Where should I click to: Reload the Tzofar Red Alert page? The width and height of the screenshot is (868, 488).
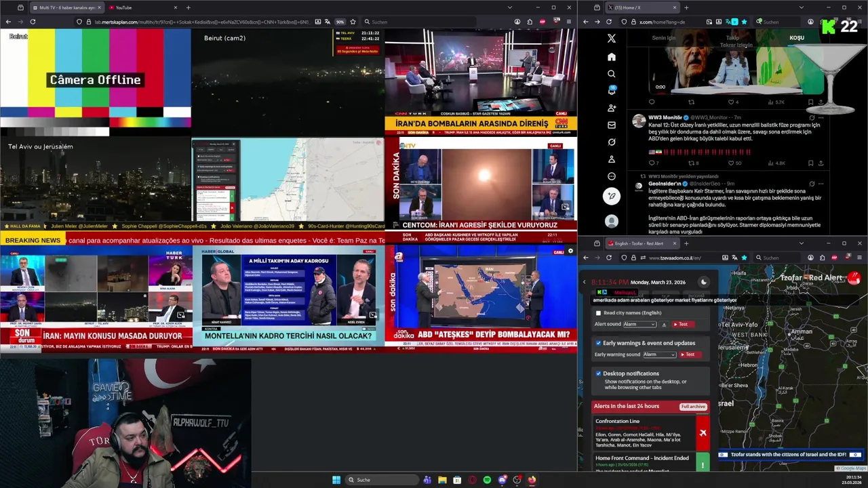[608, 258]
